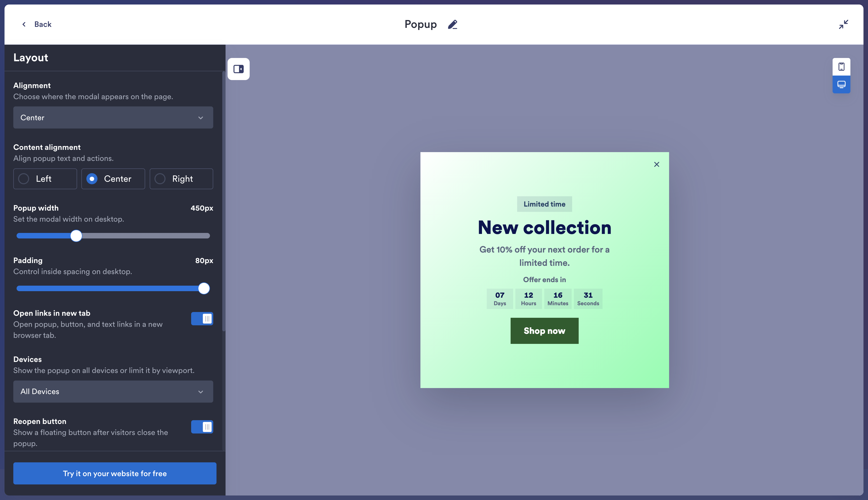Open the All Devices dropdown
The image size is (868, 500).
pos(113,392)
